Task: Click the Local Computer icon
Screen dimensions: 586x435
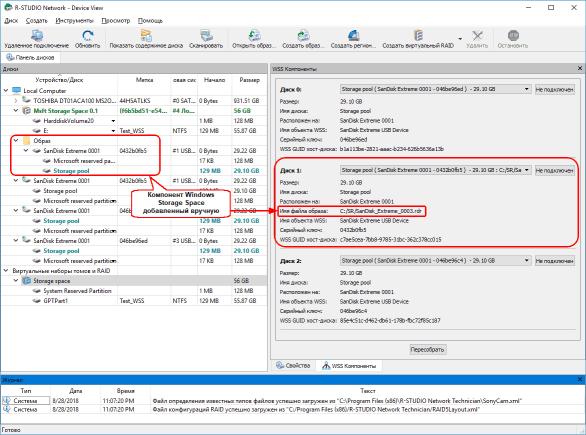Action: pyautogui.click(x=16, y=90)
